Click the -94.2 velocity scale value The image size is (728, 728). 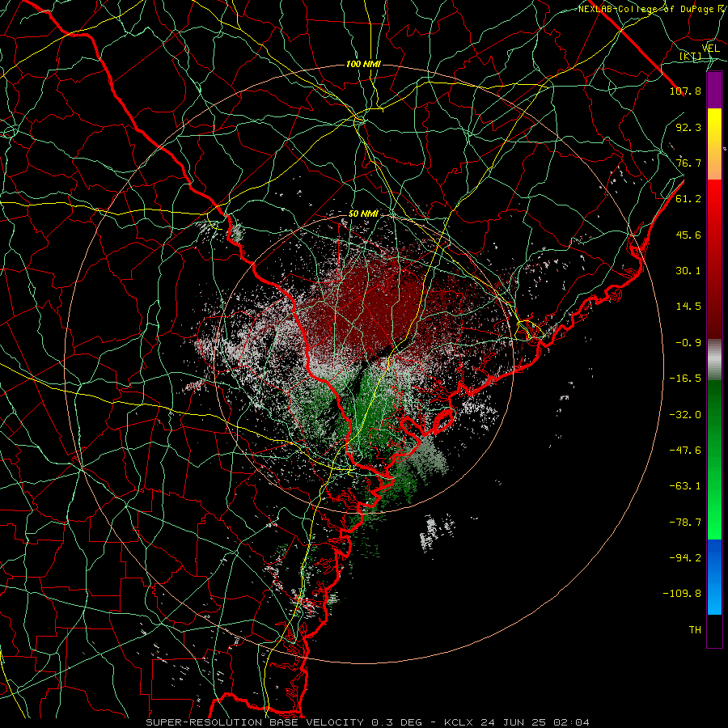[x=685, y=558]
